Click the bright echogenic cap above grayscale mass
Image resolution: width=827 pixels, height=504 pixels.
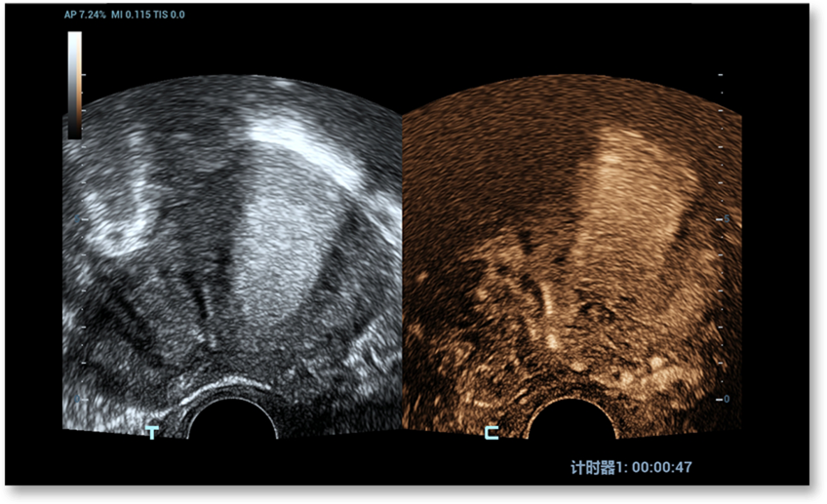[x=293, y=136]
